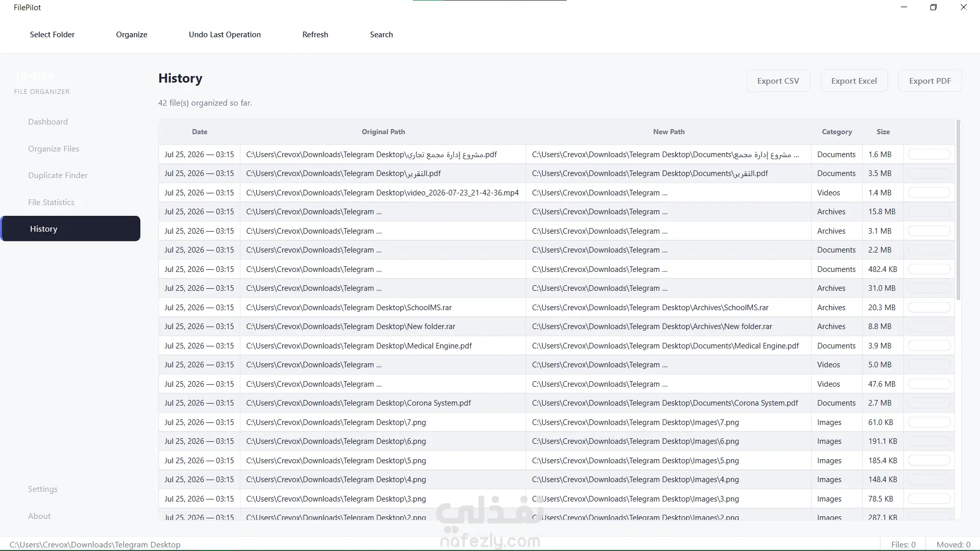The height and width of the screenshot is (551, 980).
Task: Click the history table vertical scrollbar
Action: [x=958, y=210]
